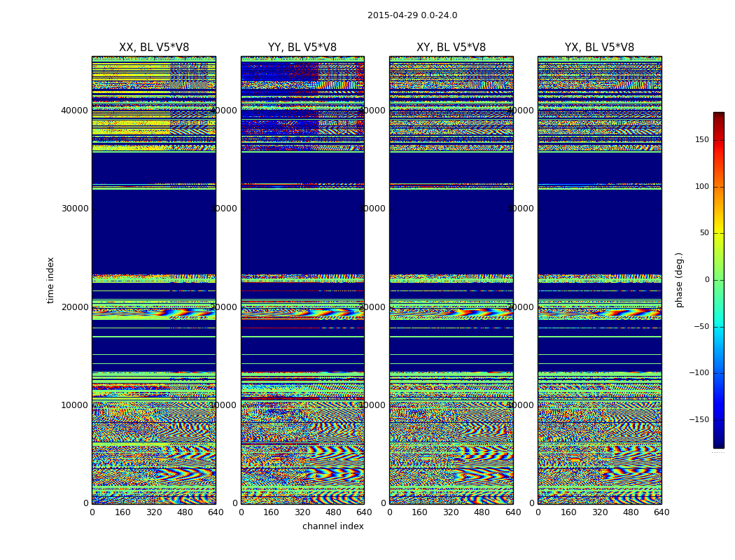Click the '10000' y-tick of the XY plot

click(x=372, y=405)
